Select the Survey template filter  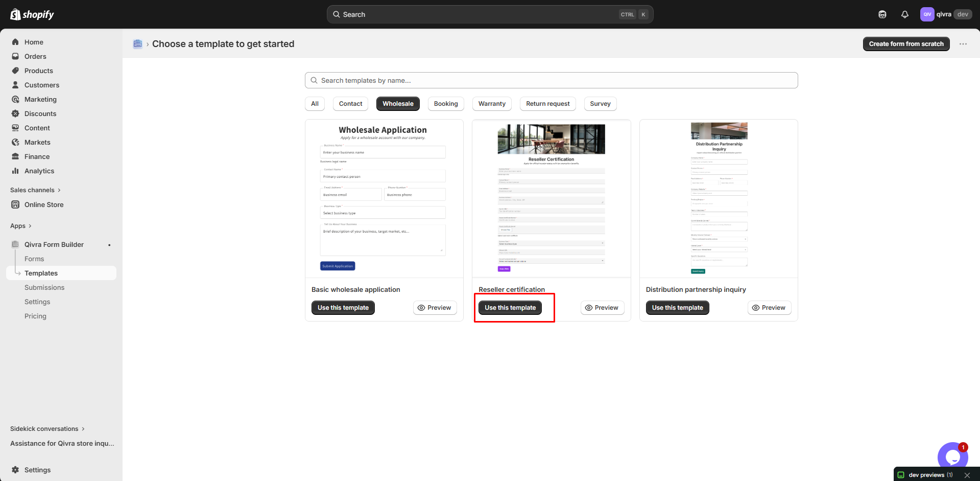pyautogui.click(x=600, y=104)
